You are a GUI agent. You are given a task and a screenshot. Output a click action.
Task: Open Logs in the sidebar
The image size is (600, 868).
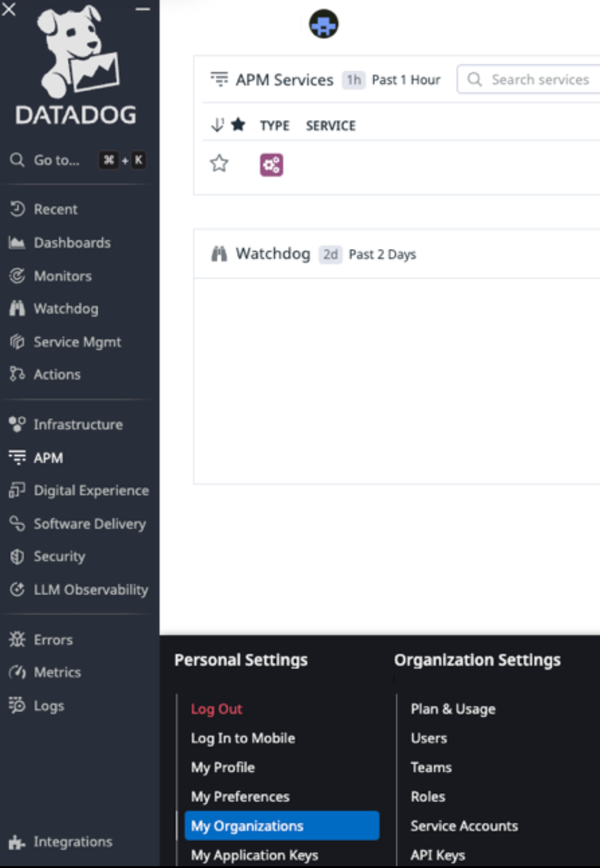[x=48, y=706]
